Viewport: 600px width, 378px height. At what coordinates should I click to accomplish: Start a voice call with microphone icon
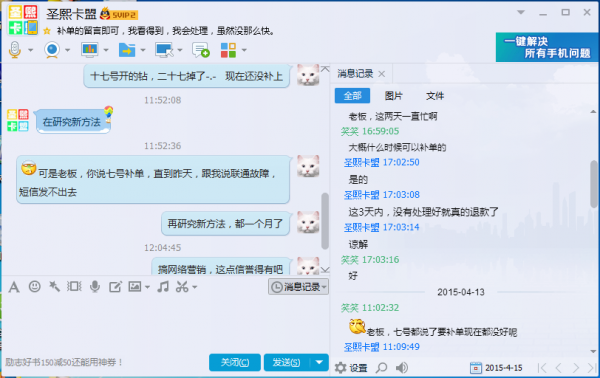coord(15,50)
